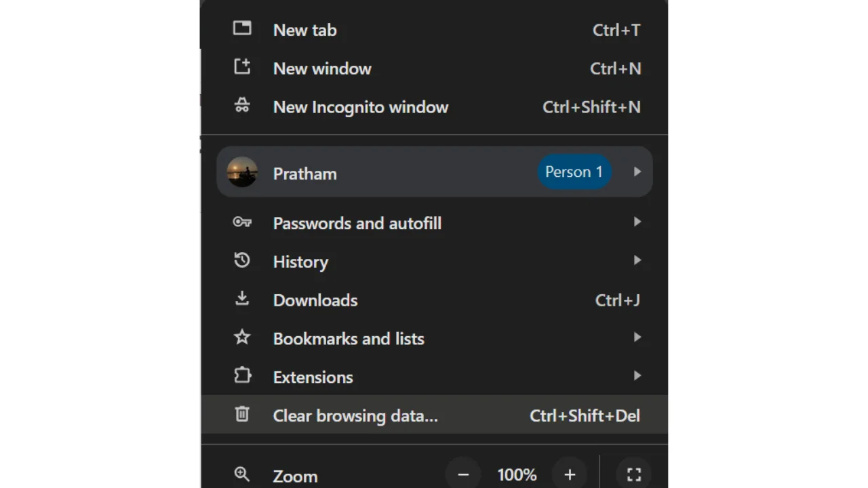
Task: Click the Downloads arrow icon
Action: [242, 299]
